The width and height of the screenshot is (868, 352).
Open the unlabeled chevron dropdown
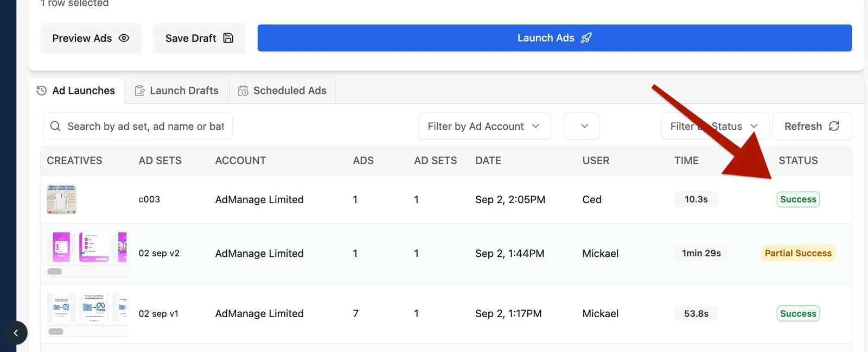click(x=582, y=126)
